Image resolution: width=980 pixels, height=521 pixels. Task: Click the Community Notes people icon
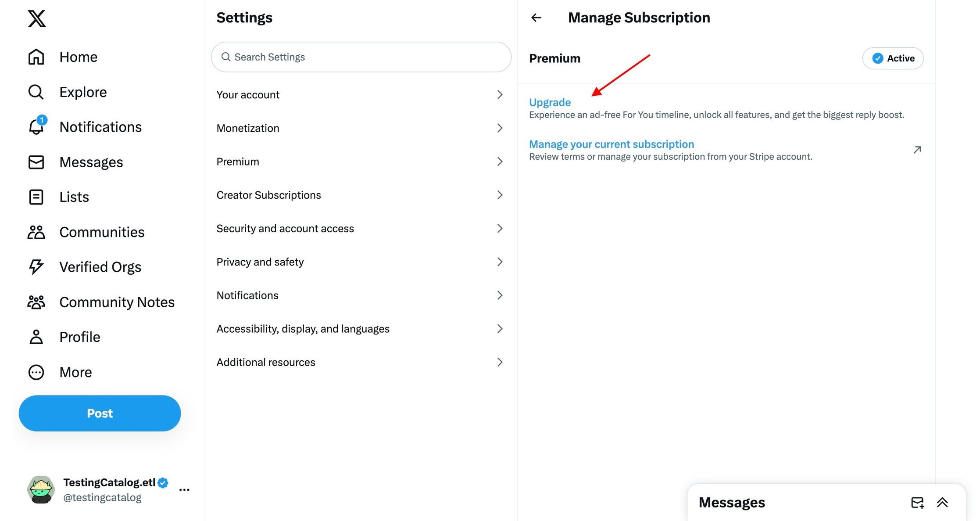(36, 302)
